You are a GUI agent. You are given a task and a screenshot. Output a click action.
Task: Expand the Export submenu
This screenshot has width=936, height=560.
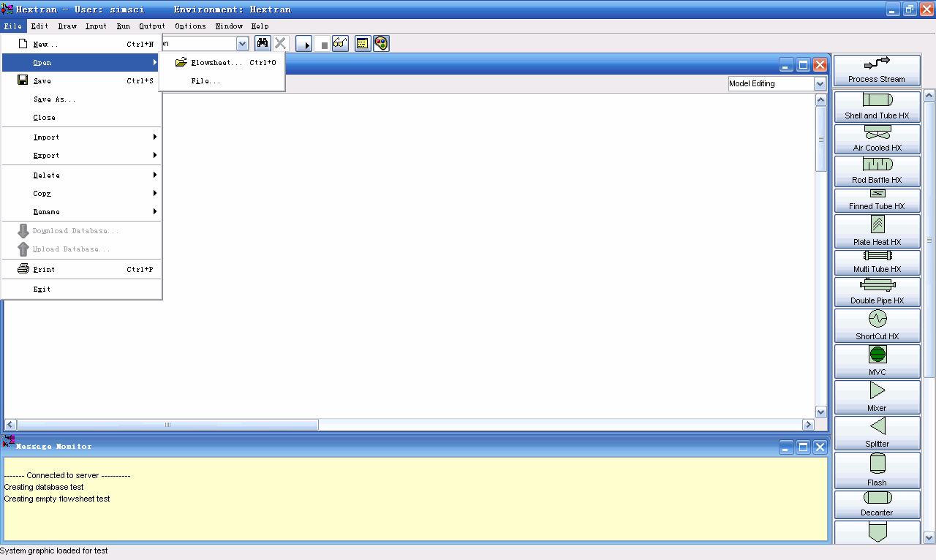pyautogui.click(x=82, y=156)
